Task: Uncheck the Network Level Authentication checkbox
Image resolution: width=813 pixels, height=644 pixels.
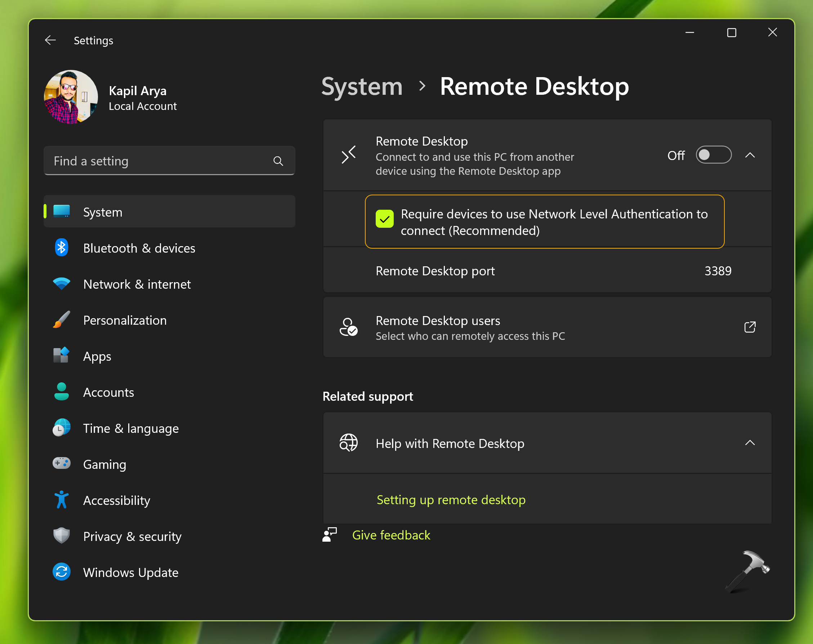Action: point(384,219)
